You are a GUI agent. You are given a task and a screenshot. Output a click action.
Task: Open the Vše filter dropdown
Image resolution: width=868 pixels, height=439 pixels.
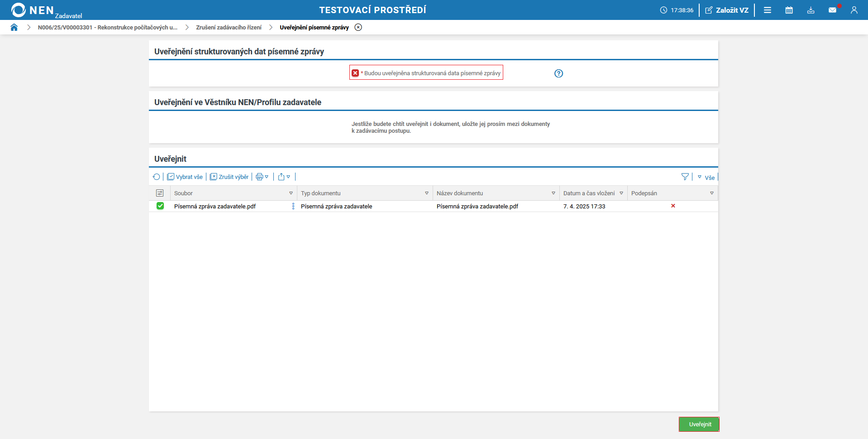pos(706,177)
